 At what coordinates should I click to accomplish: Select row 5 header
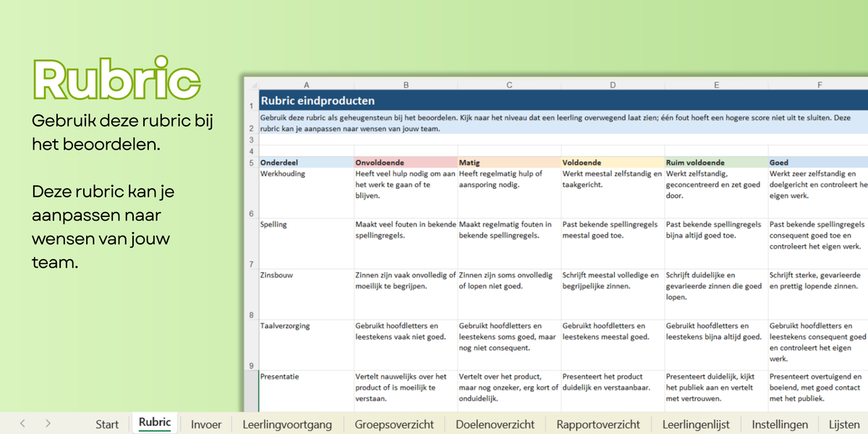[x=251, y=163]
